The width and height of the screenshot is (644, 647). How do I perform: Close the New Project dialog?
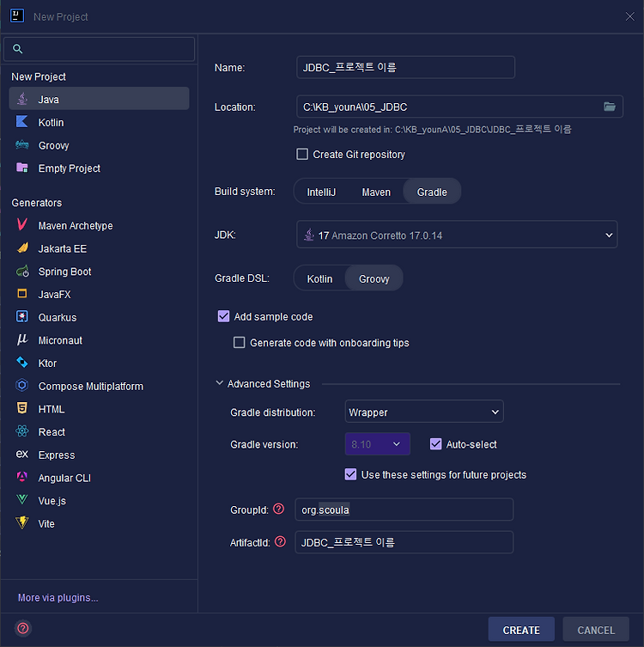(x=629, y=16)
